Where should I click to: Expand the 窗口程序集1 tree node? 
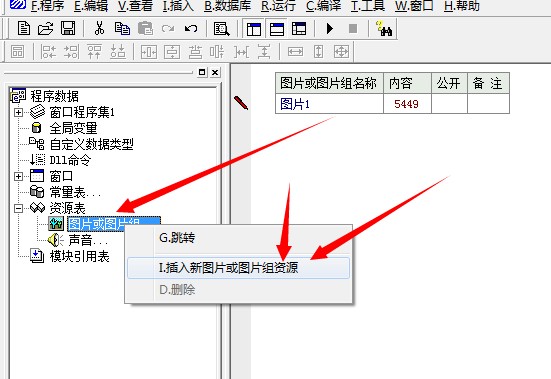tap(18, 112)
